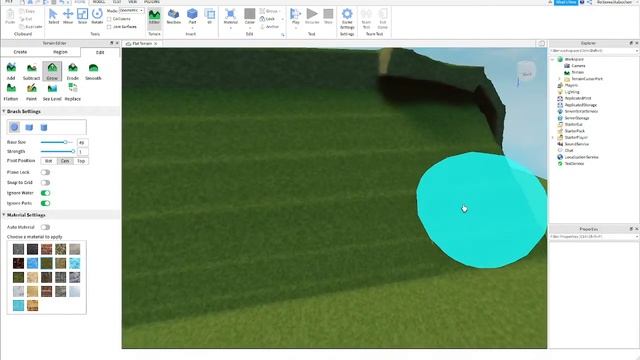Image resolution: width=640 pixels, height=360 pixels.
Task: Open the View ribbon tab
Action: (133, 2)
